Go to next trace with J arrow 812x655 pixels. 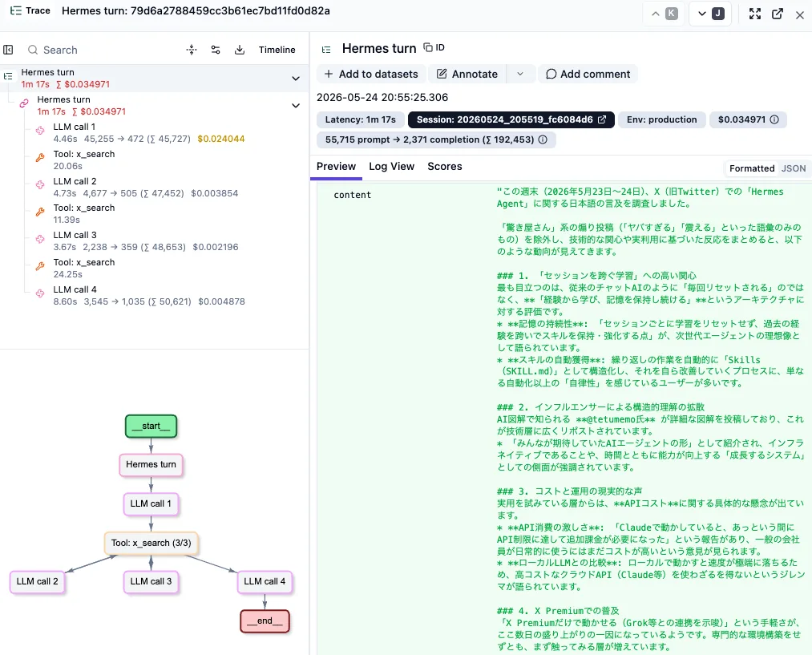point(710,14)
